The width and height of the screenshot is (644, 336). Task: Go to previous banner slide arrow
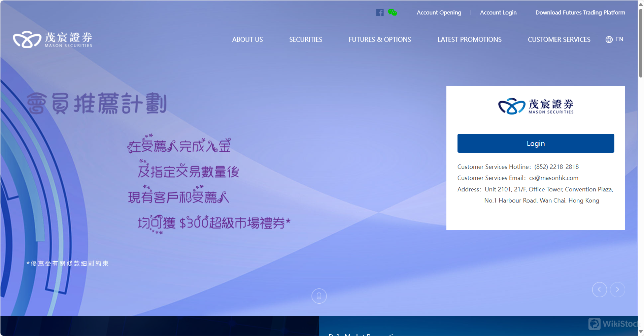(599, 289)
